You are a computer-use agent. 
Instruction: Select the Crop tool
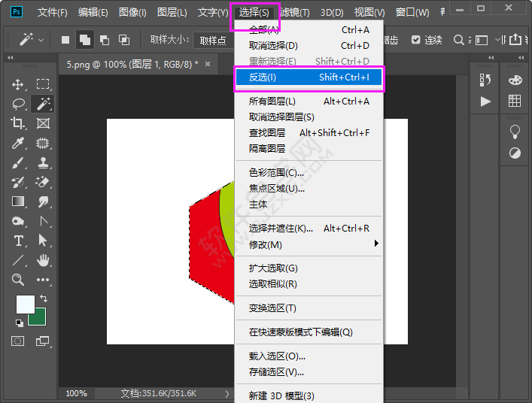(17, 123)
